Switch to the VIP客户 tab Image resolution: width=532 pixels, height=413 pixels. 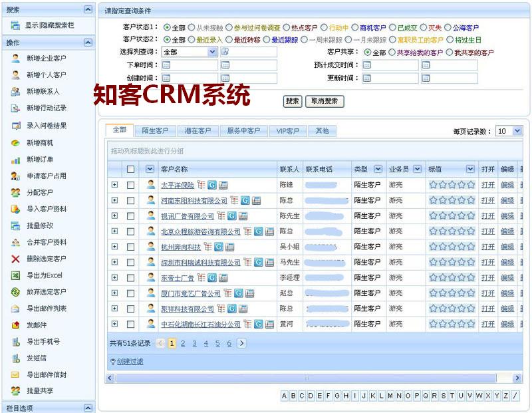(288, 130)
